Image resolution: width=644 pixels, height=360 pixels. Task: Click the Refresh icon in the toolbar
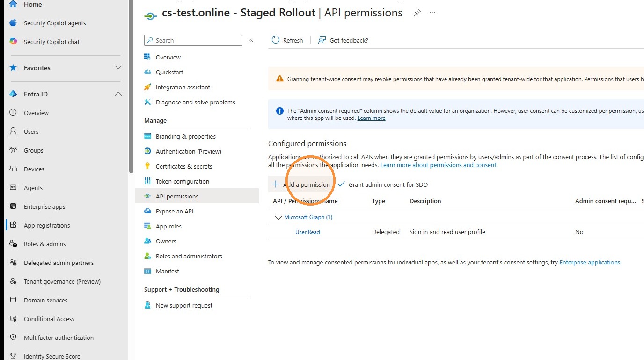pyautogui.click(x=276, y=40)
